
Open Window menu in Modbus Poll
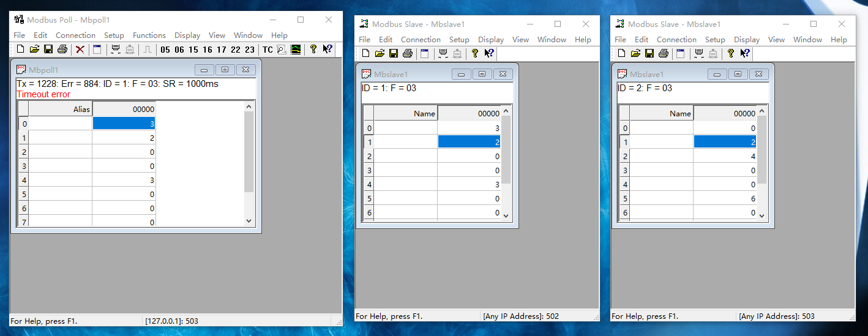pos(248,35)
